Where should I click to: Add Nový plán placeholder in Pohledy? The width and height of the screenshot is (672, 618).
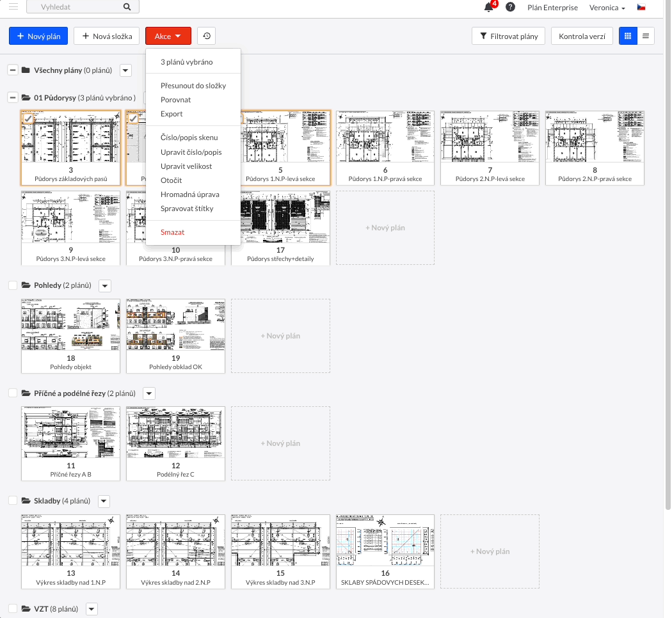coord(280,336)
